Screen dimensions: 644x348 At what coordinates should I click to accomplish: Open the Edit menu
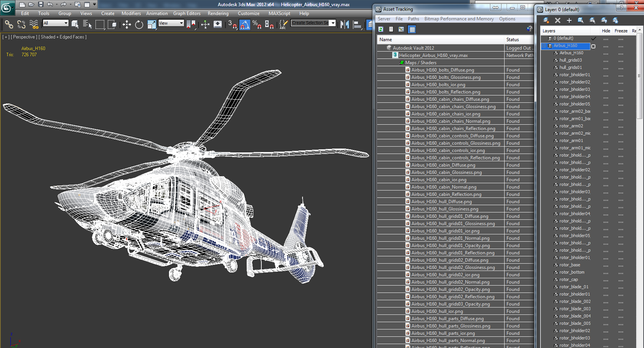[x=25, y=13]
